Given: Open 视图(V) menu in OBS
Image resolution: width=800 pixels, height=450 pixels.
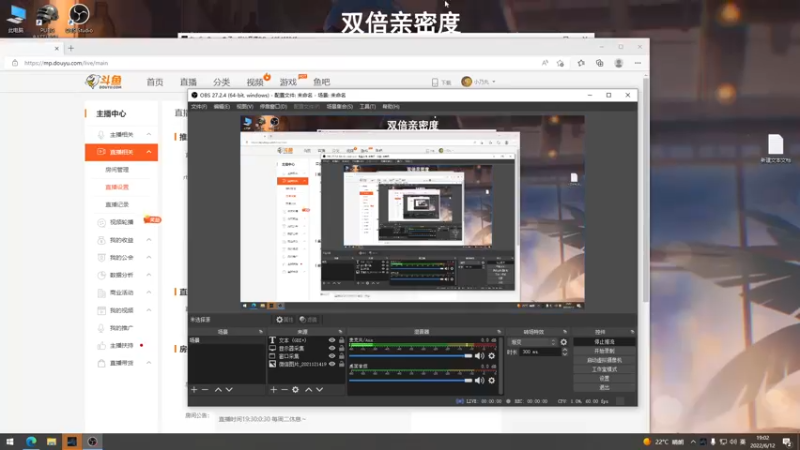Looking at the screenshot, I should pos(244,107).
